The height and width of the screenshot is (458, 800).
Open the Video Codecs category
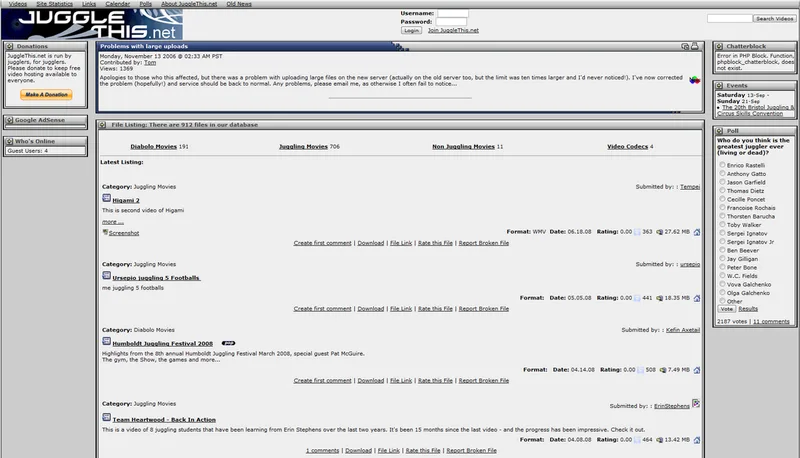[x=628, y=147]
